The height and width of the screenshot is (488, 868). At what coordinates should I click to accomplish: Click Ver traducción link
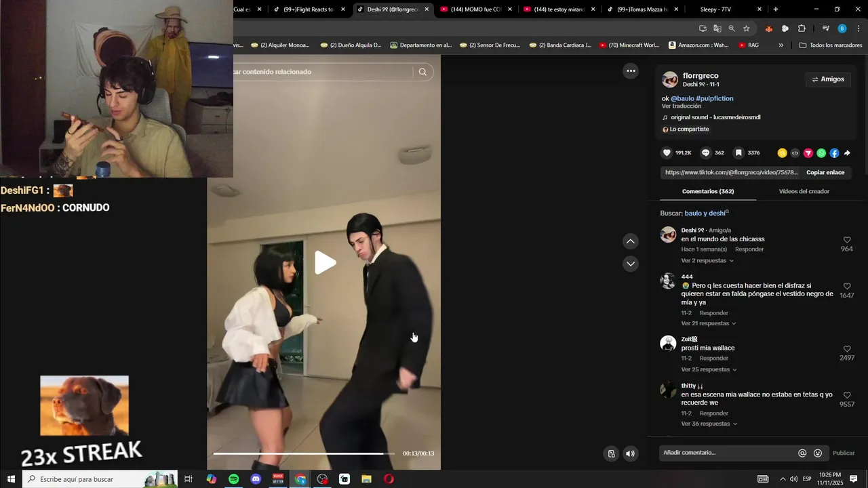point(682,106)
